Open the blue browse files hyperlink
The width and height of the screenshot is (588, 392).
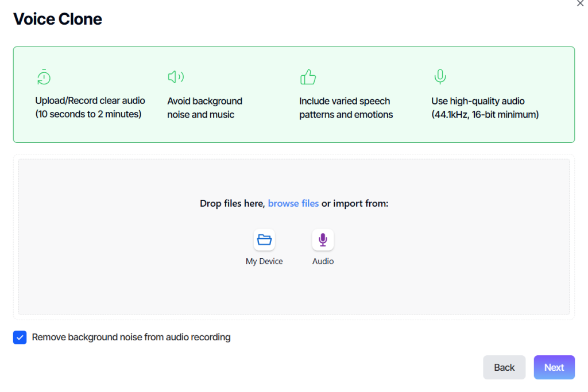[x=293, y=203]
